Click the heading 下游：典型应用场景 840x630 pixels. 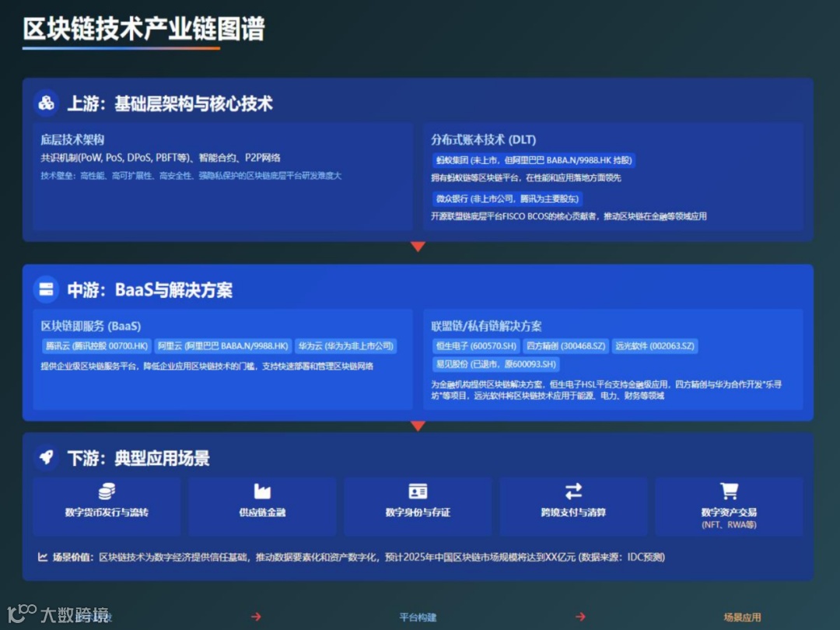tap(138, 458)
